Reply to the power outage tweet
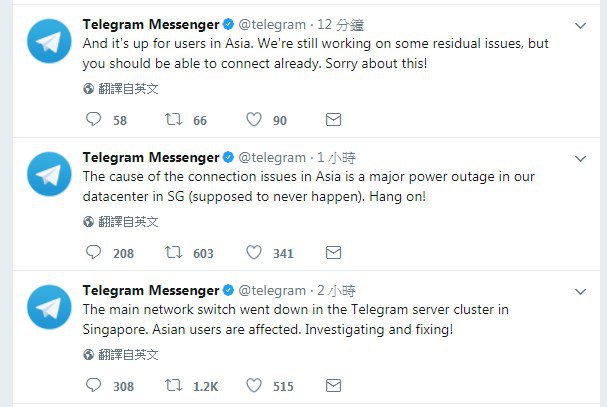 click(x=93, y=252)
